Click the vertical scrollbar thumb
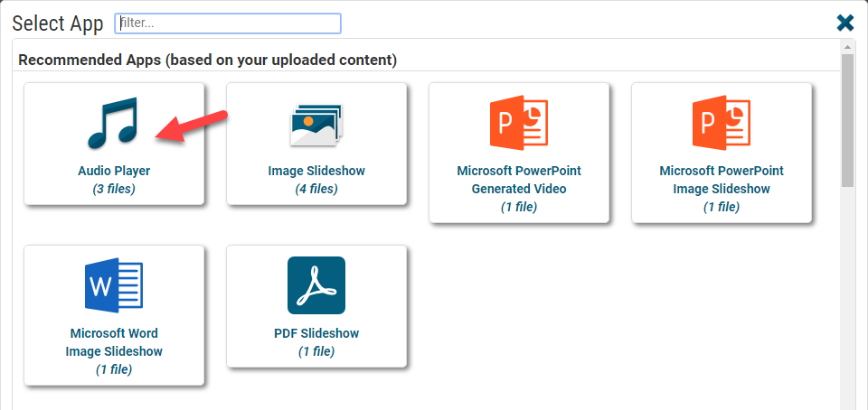The image size is (868, 410). point(847,120)
